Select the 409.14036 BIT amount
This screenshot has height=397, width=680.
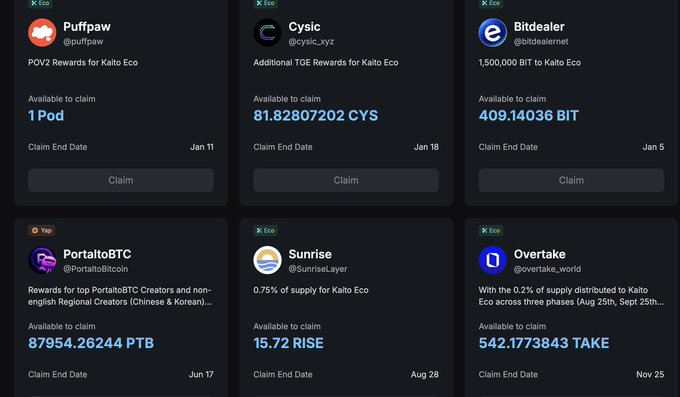tap(529, 115)
